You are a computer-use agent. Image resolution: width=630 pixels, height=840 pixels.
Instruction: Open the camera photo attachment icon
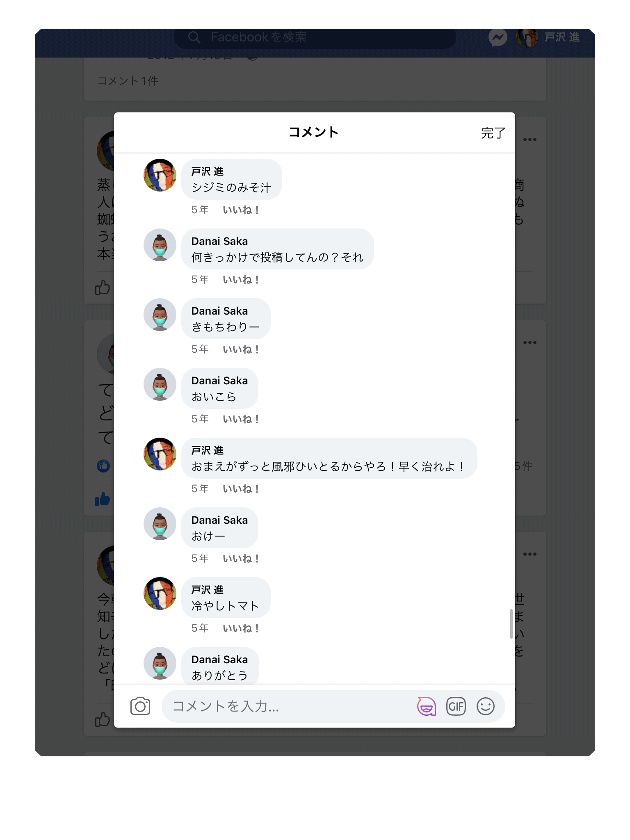point(140,706)
